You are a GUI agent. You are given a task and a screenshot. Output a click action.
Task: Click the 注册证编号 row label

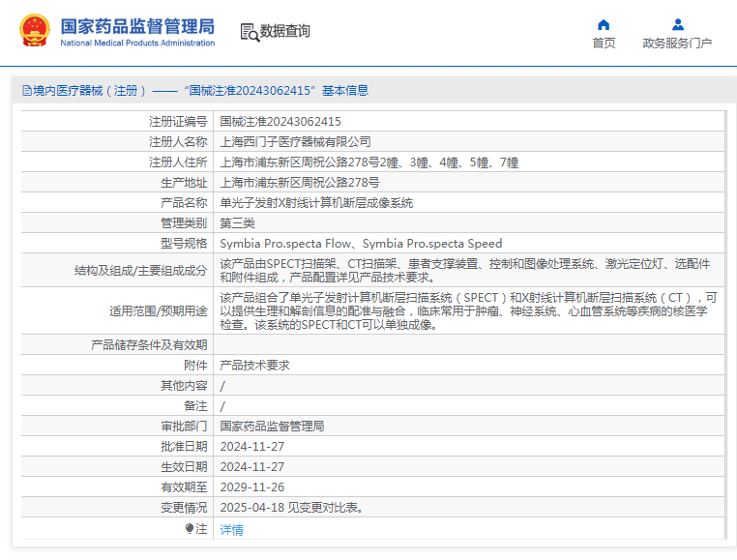point(178,121)
